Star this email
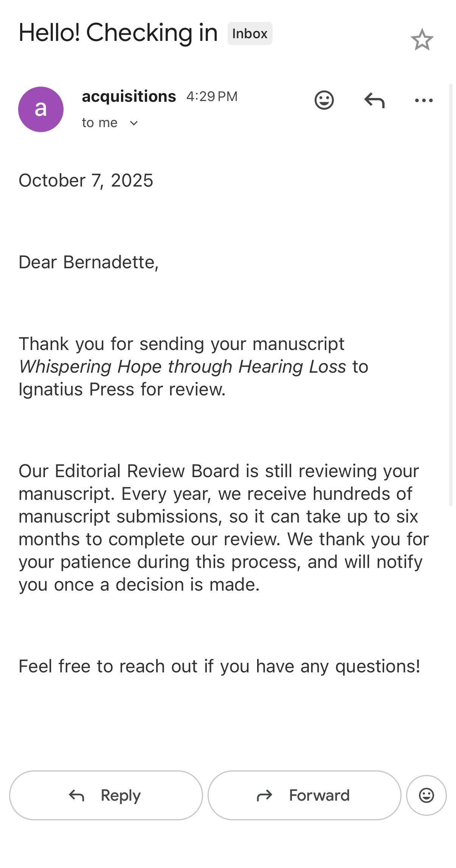 pos(422,40)
